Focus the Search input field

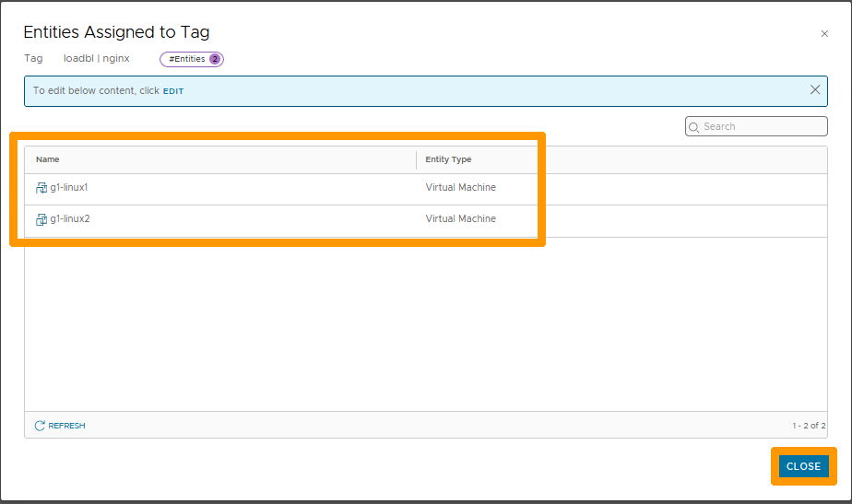[762, 127]
